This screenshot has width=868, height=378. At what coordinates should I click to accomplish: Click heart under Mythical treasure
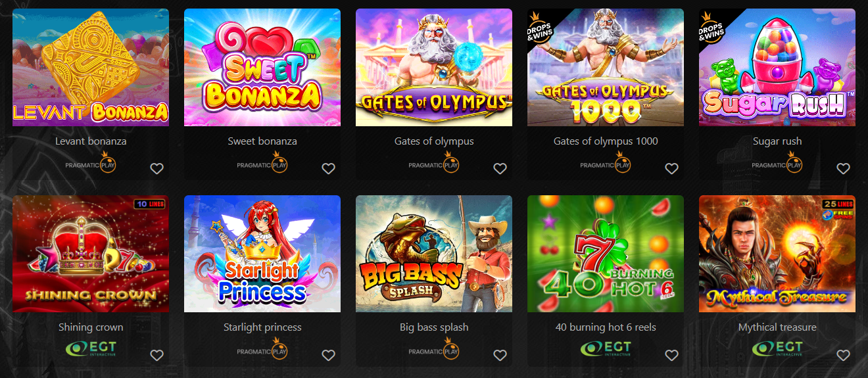(x=843, y=355)
